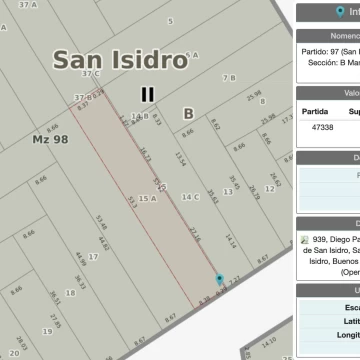Click the Partida column header

point(315,112)
